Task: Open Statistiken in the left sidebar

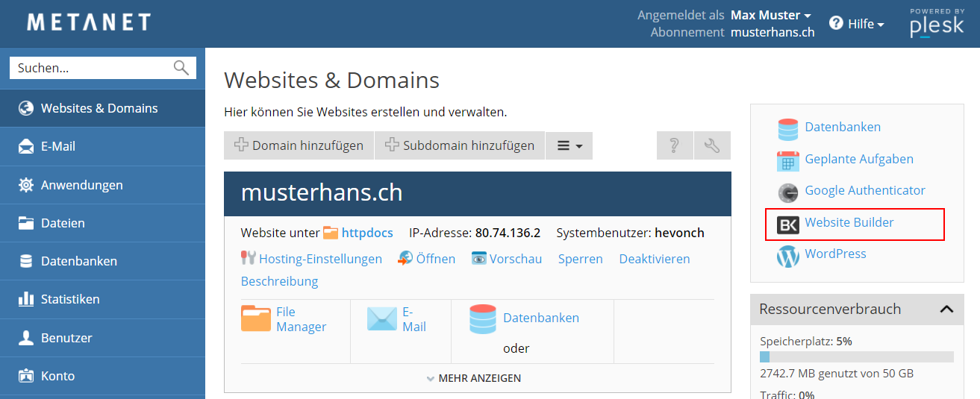Action: click(x=69, y=299)
